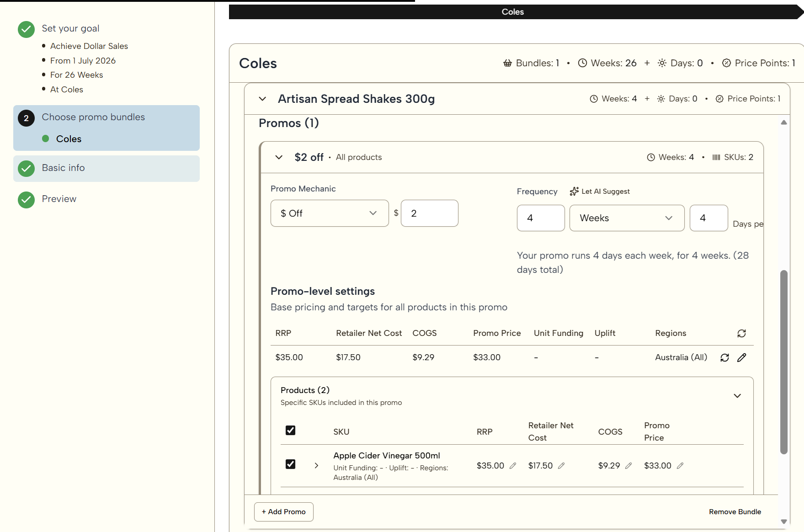804x532 pixels.
Task: Click the + Add Promo button
Action: (283, 512)
